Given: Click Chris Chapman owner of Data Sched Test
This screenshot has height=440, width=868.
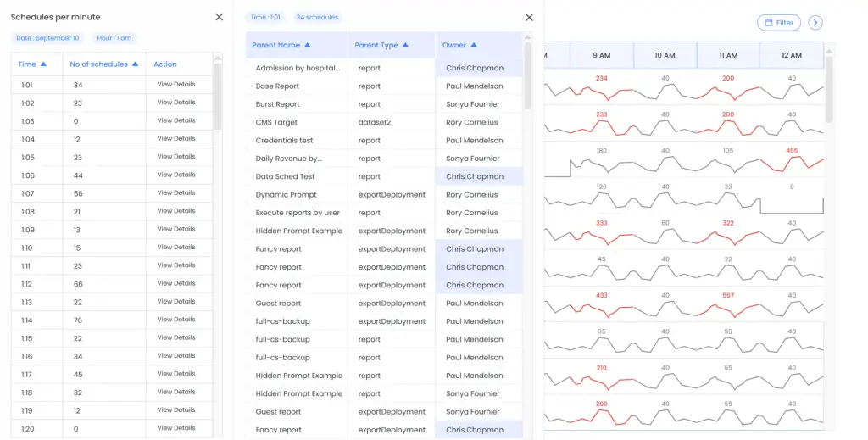Looking at the screenshot, I should [x=475, y=176].
